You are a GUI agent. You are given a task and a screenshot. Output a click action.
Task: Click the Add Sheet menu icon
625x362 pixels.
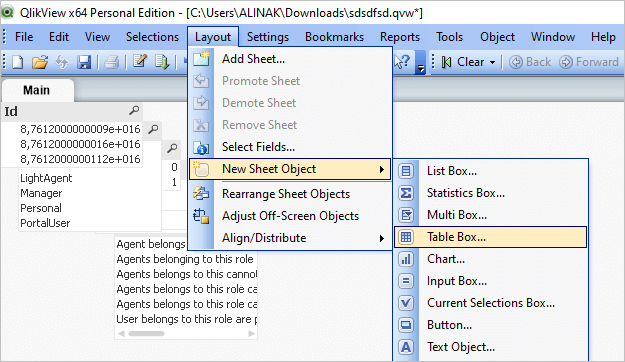coord(201,59)
